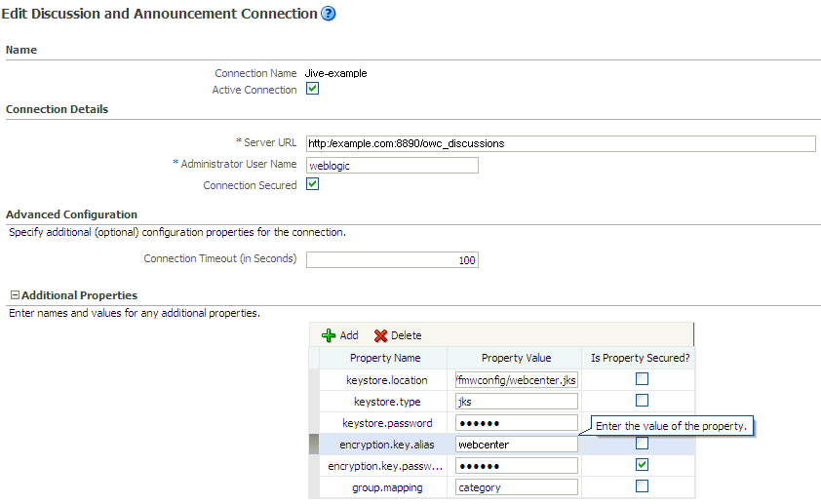
Task: Click the Connection Timeout field
Action: (392, 260)
